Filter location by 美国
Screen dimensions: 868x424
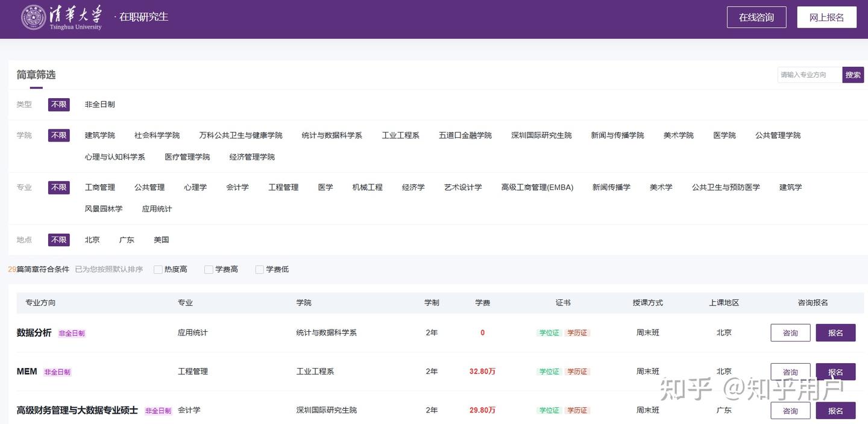tap(162, 240)
